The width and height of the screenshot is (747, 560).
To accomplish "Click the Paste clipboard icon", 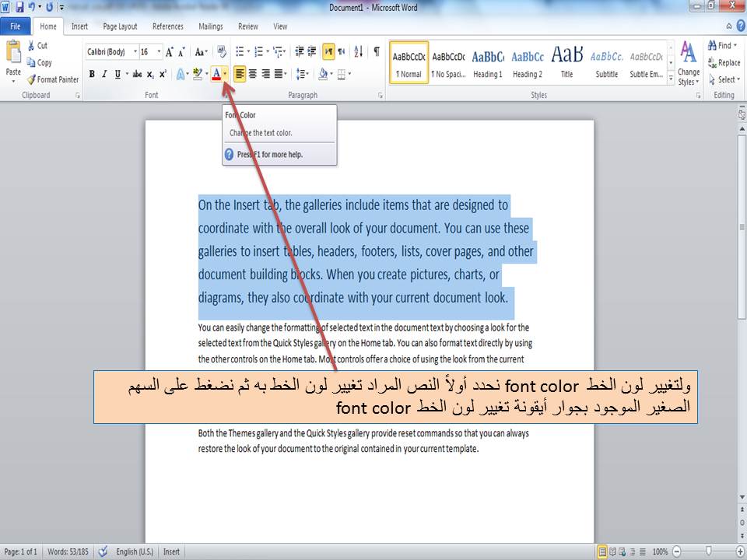I will click(x=13, y=52).
